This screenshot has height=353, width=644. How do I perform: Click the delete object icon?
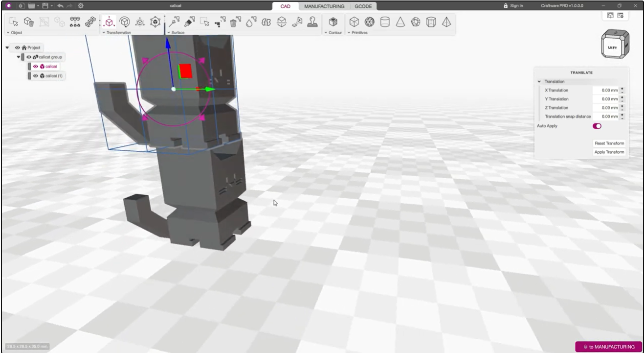point(29,22)
